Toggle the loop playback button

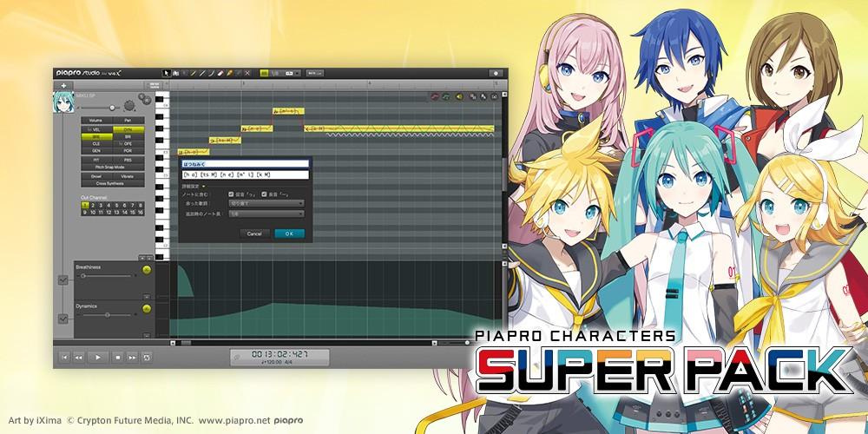147,357
